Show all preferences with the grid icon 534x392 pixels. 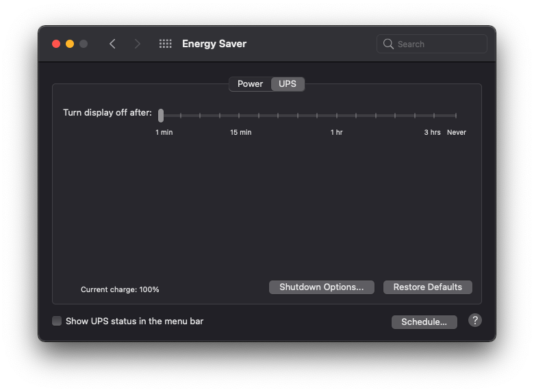[x=166, y=44]
